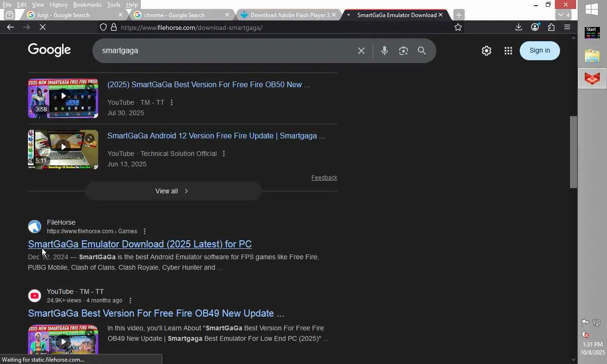607x364 pixels.
Task: Click the YouTube favicon of the OB49 result
Action: pyautogui.click(x=35, y=296)
